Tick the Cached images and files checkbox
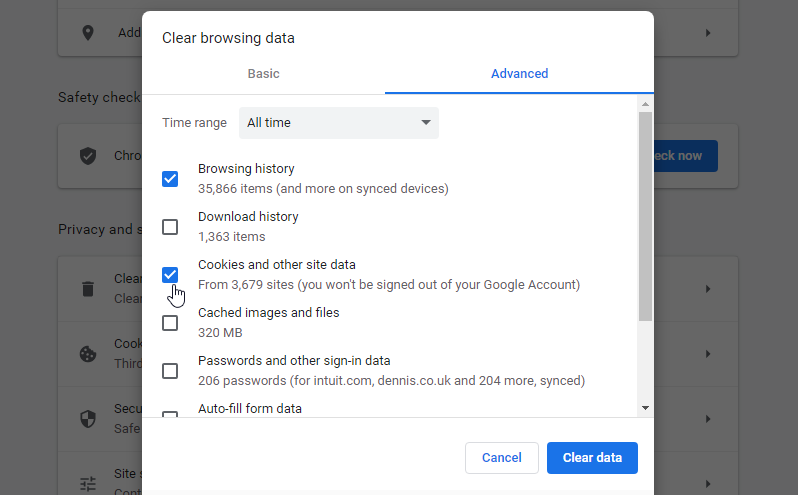Image resolution: width=798 pixels, height=495 pixels. tap(170, 323)
